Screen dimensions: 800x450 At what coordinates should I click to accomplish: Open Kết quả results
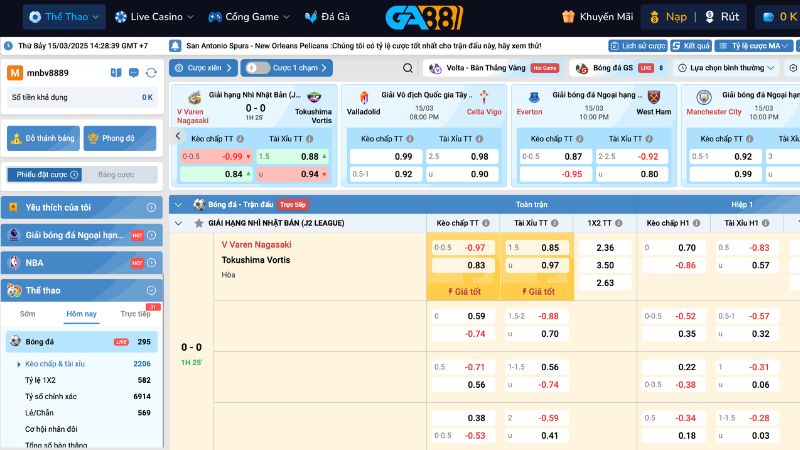(691, 46)
